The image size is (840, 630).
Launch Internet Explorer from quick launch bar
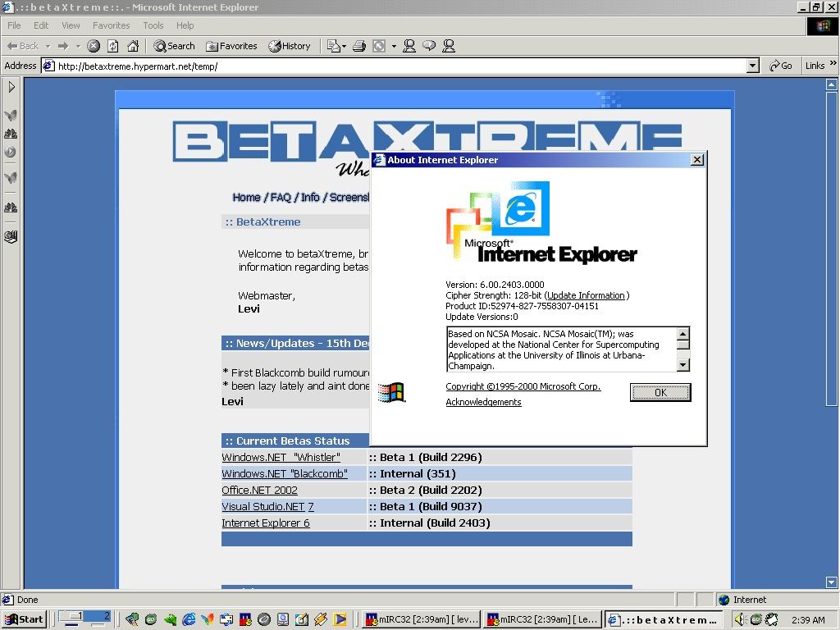coord(189,619)
